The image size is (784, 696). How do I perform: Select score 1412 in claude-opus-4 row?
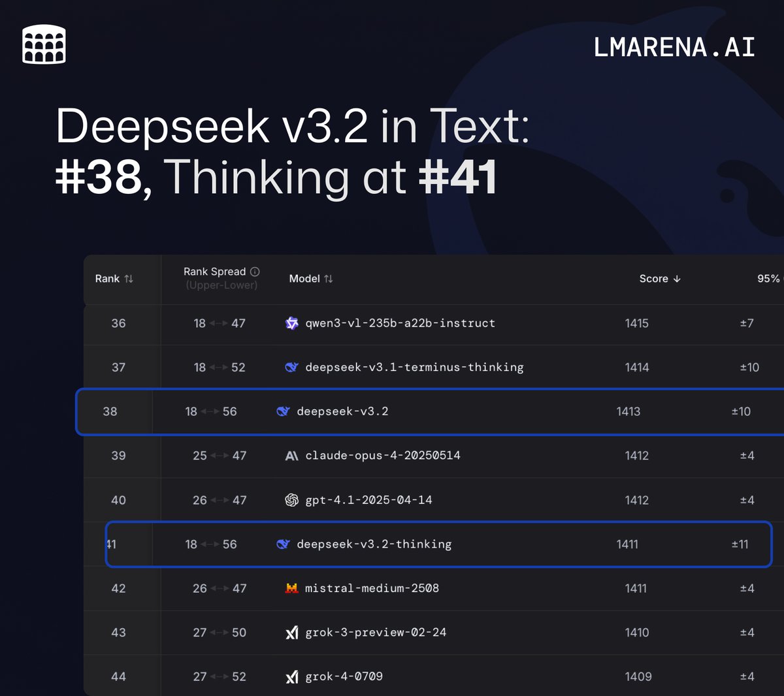637,456
